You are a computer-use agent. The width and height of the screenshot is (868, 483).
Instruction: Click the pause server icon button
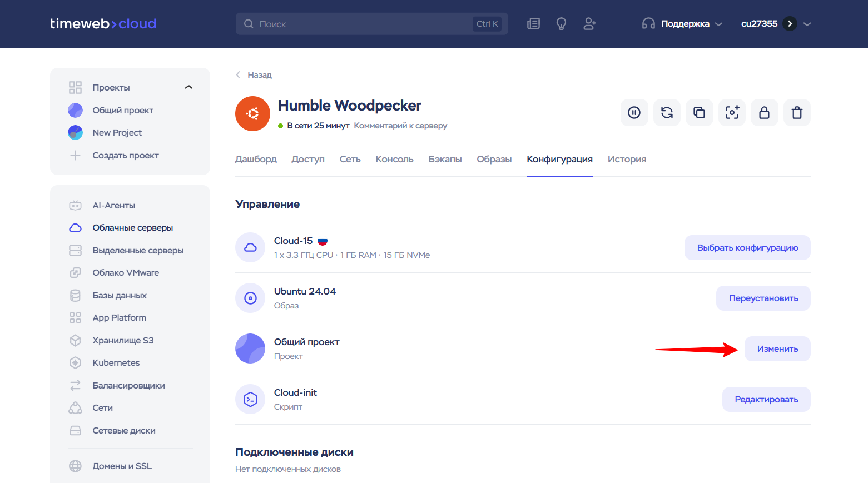click(x=634, y=113)
